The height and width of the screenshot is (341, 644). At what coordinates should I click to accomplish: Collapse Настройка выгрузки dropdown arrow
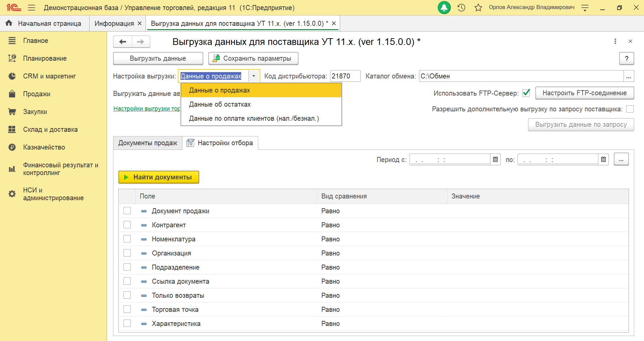pos(254,76)
